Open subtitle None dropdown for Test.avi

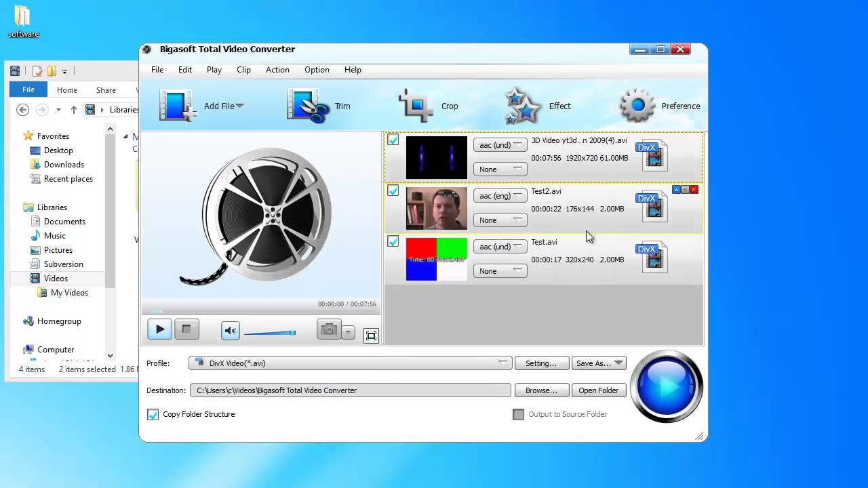click(500, 271)
